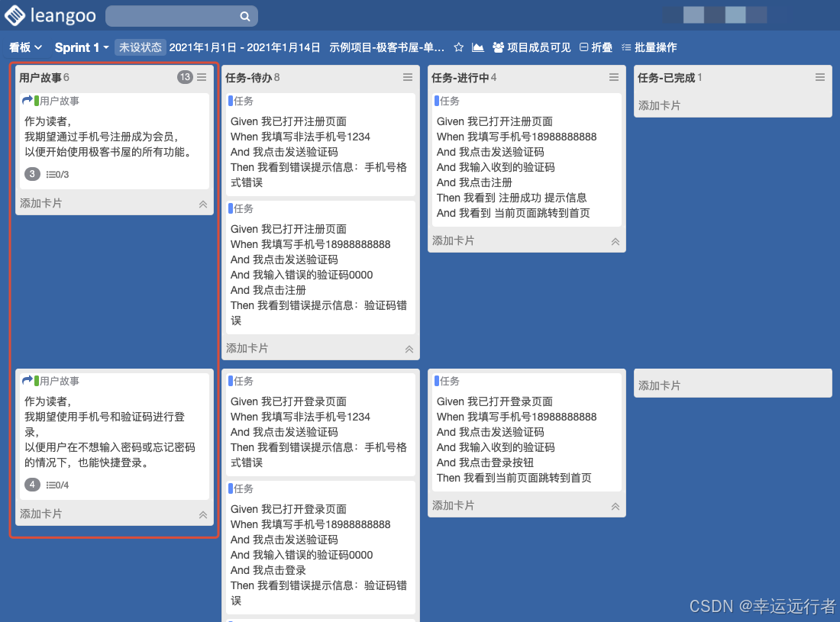Add card in first 任务-待办 cell
Viewport: 840px width, 622px height.
coord(247,349)
